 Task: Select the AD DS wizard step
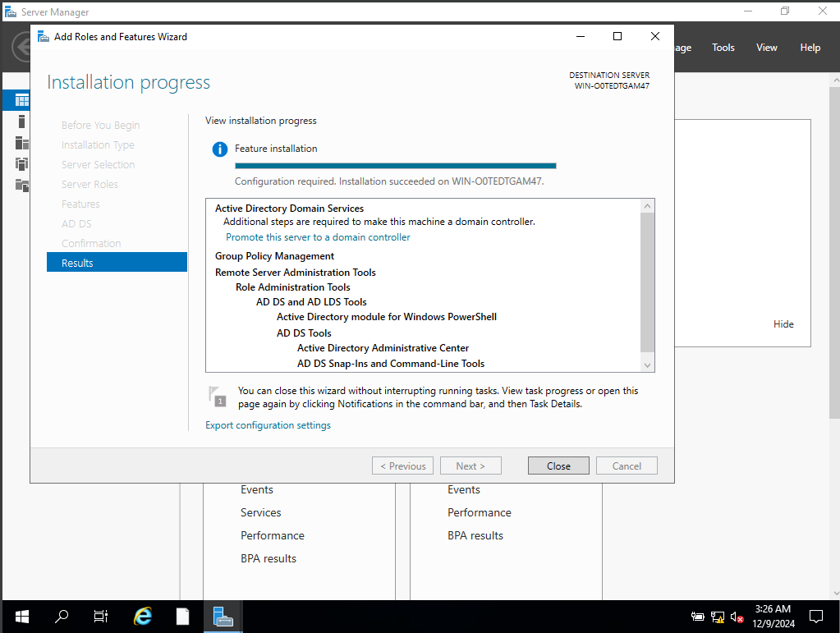[76, 224]
